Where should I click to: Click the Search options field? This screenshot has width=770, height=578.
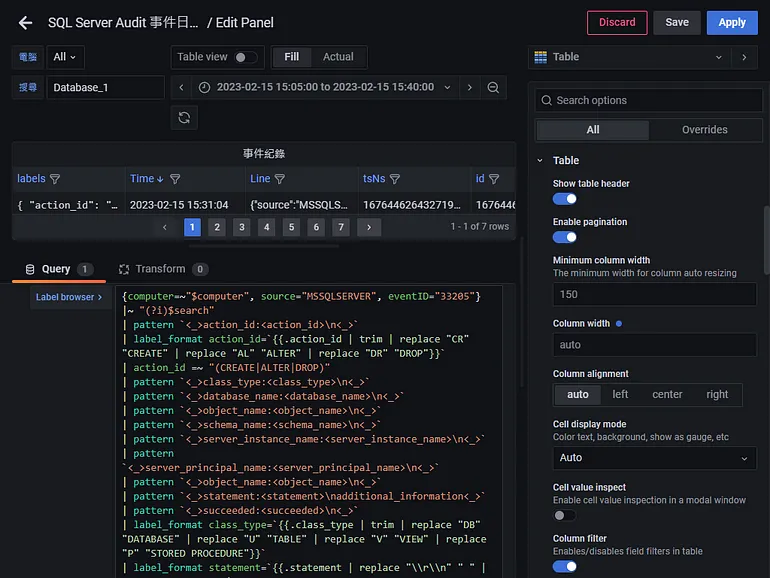click(648, 101)
